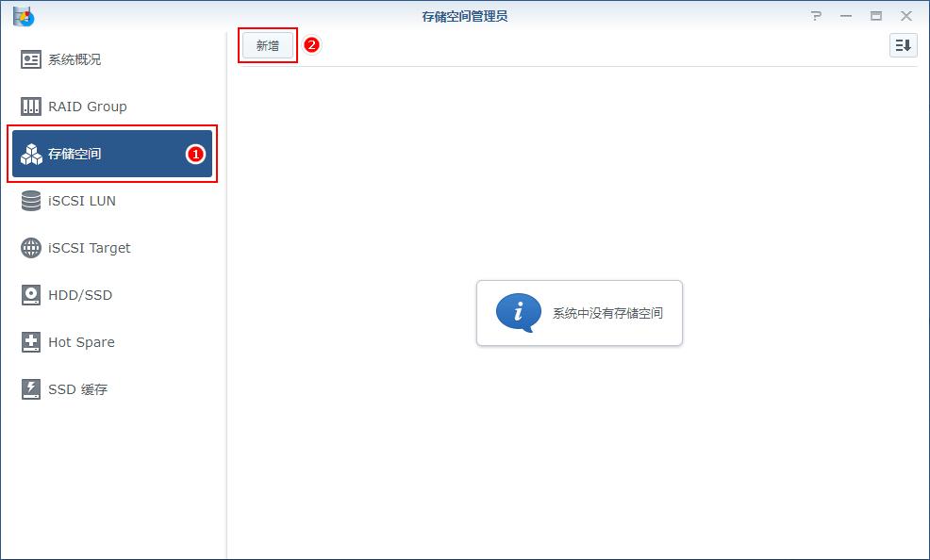Click the 系统中没有存储空间 message box
Viewport: 930px width, 560px height.
pos(579,312)
